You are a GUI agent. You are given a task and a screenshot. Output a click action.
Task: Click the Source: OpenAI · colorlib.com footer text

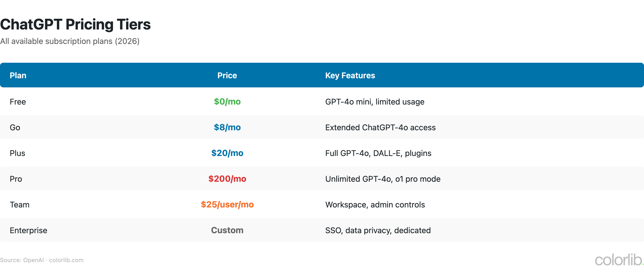tap(42, 260)
